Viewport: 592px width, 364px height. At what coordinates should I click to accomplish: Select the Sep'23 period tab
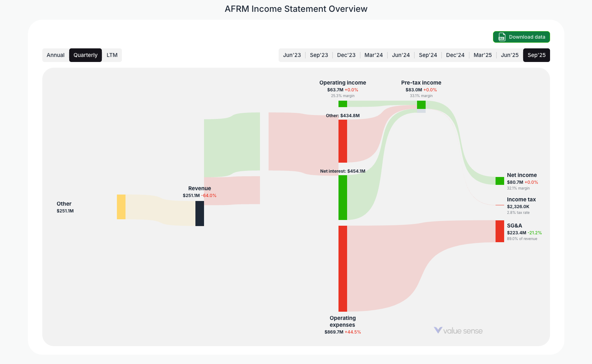point(319,55)
